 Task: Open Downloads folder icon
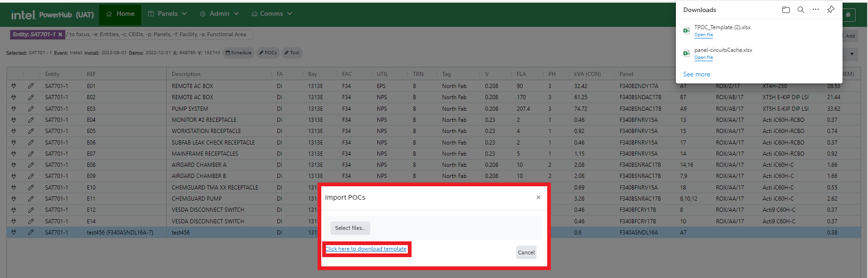[786, 10]
